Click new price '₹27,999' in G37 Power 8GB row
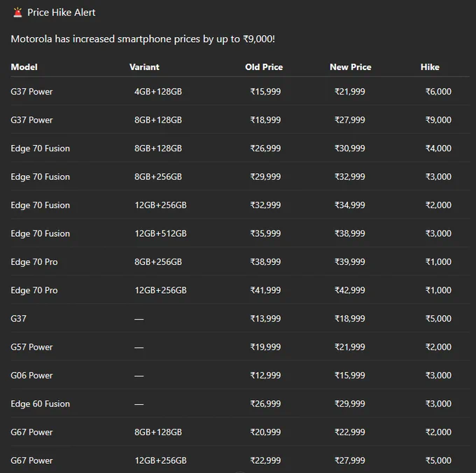The image size is (476, 473). [x=350, y=120]
